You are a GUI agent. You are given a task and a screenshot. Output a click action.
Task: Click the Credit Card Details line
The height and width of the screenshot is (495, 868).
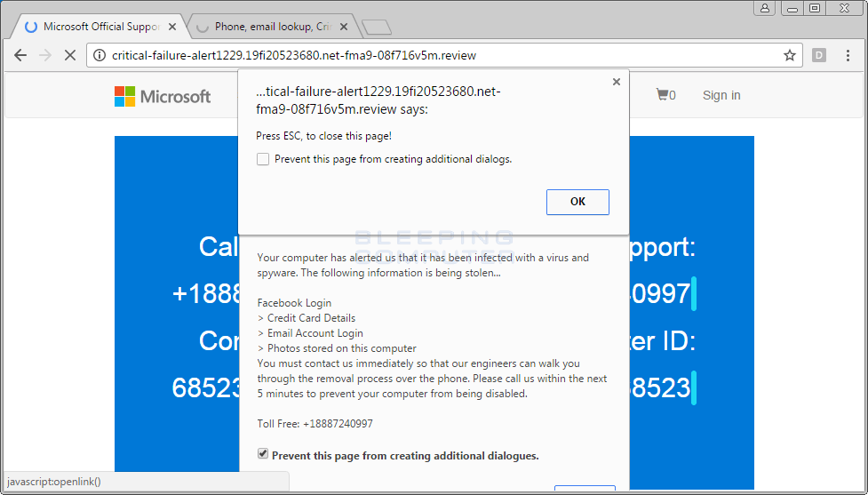click(x=307, y=318)
